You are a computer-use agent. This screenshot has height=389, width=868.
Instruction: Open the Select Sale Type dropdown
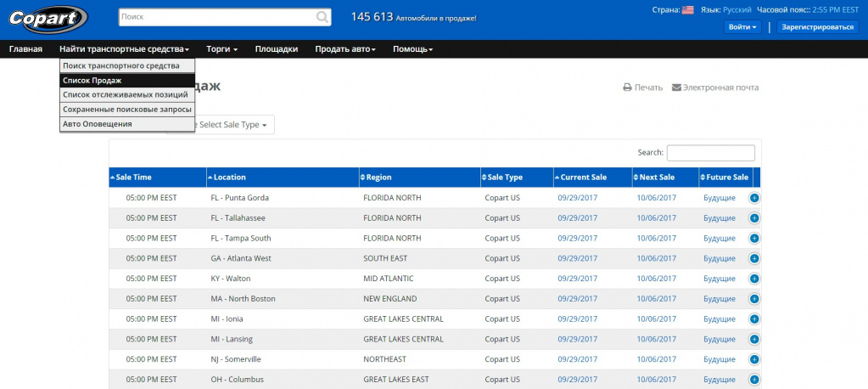pos(233,125)
